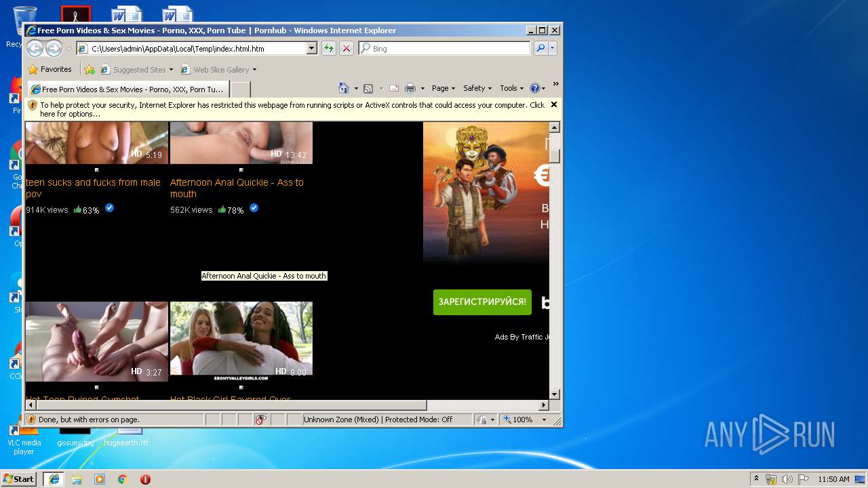Click the vertical scrollbar down arrow
Viewport: 868px width, 488px height.
click(554, 394)
